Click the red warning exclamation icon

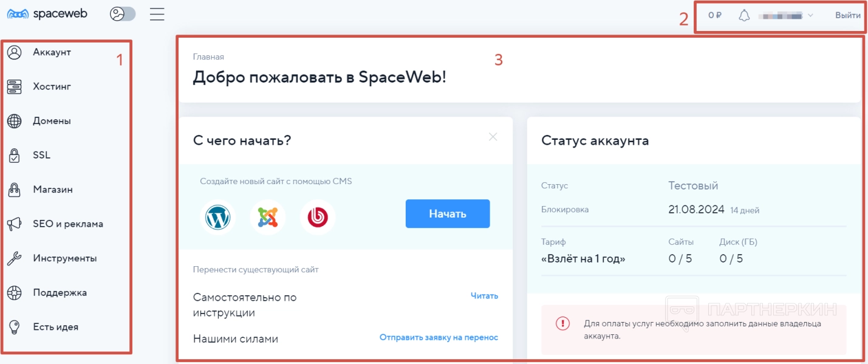click(562, 323)
